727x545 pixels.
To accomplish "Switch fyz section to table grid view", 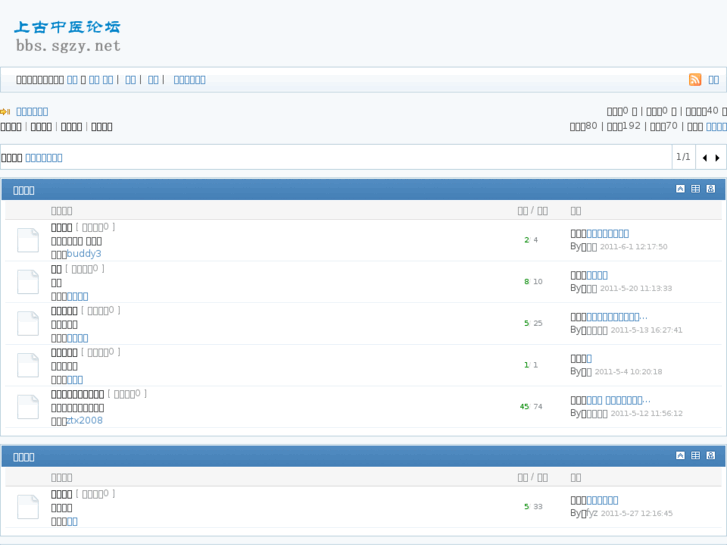I will pyautogui.click(x=695, y=455).
